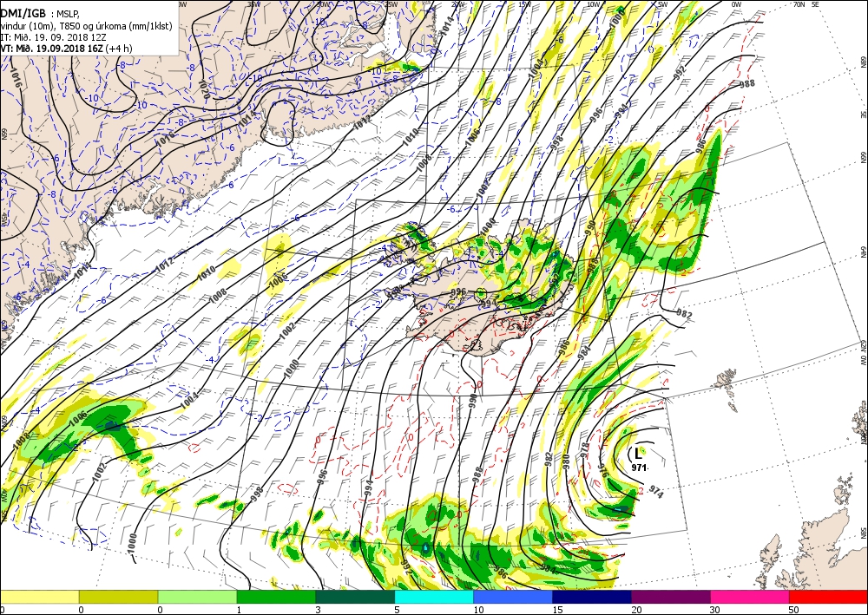The height and width of the screenshot is (615, 868).
Task: Pick the blue legend swatch
Action: click(x=513, y=597)
